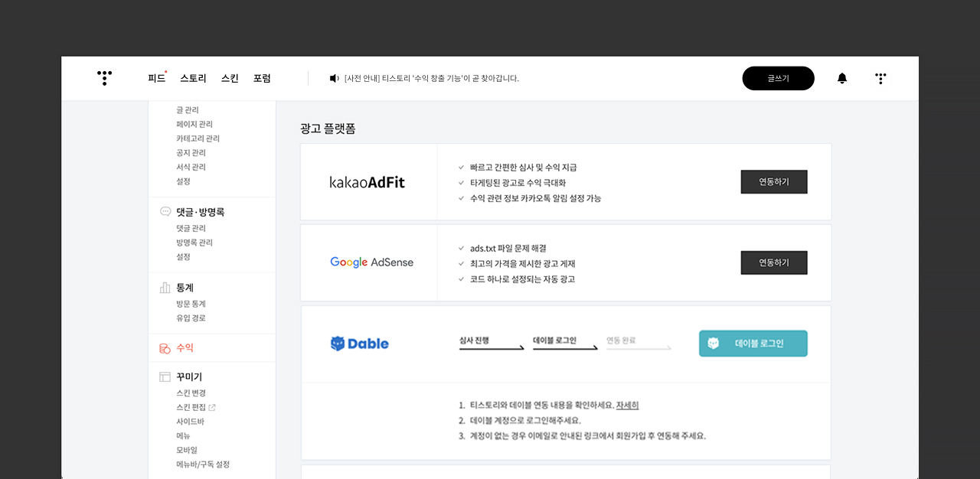Open the 포럼 menu

click(262, 78)
